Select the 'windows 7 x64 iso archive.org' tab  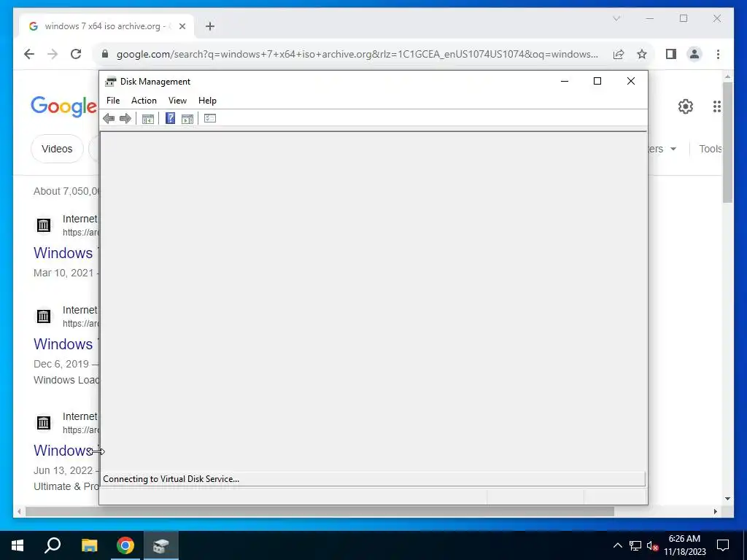[x=107, y=26]
